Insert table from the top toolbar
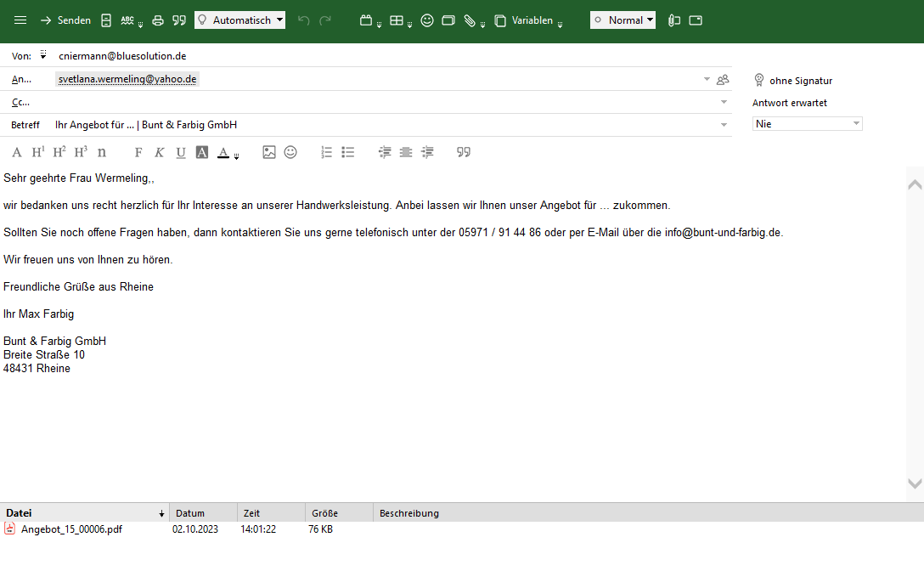This screenshot has height=571, width=924. (x=397, y=20)
